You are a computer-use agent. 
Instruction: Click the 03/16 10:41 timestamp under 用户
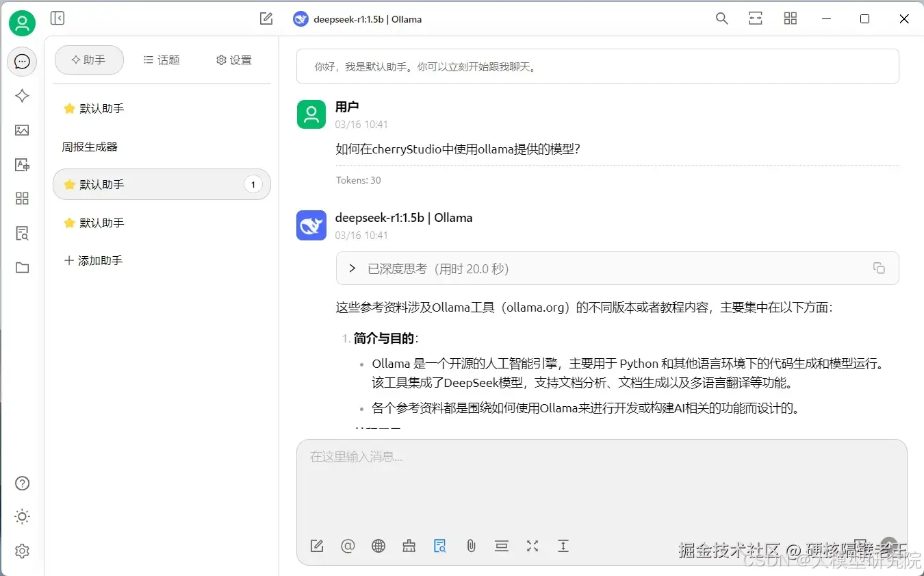[361, 125]
